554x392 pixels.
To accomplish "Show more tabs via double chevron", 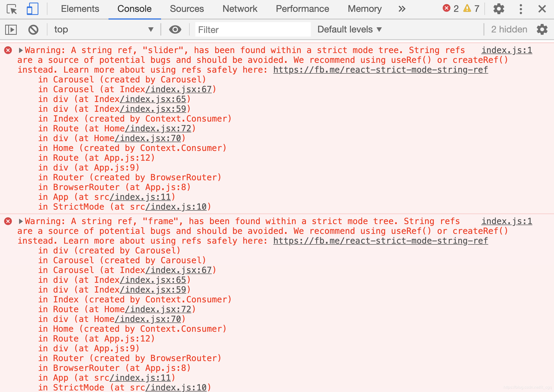I will (x=402, y=9).
